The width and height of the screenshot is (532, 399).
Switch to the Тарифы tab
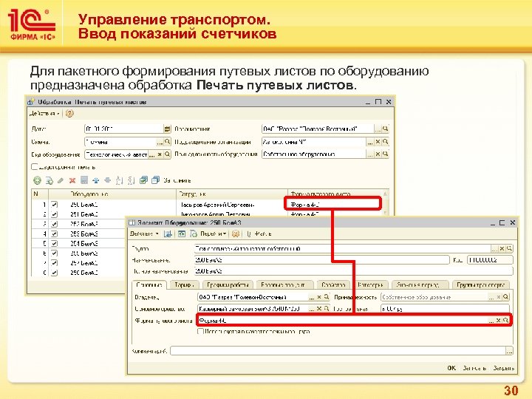pyautogui.click(x=184, y=285)
